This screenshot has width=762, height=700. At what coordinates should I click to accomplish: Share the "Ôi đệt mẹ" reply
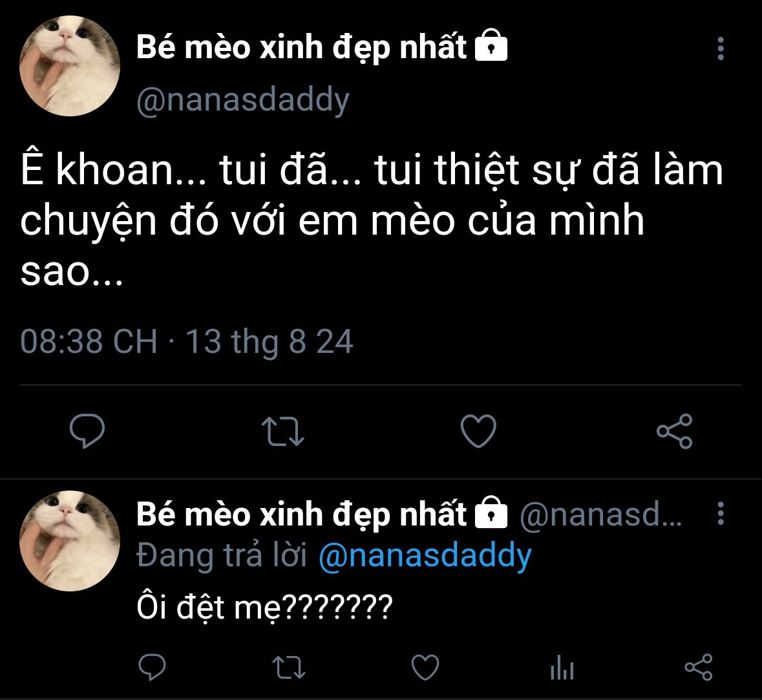pyautogui.click(x=698, y=667)
